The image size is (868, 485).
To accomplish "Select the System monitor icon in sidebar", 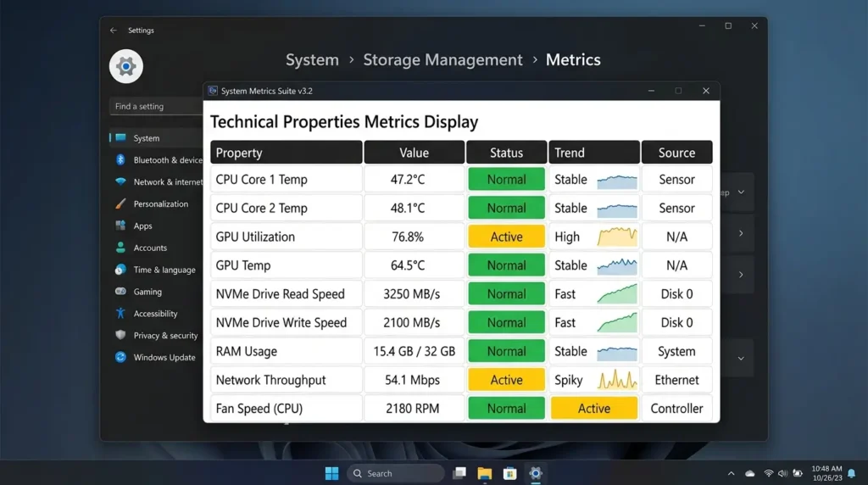I will (x=120, y=138).
